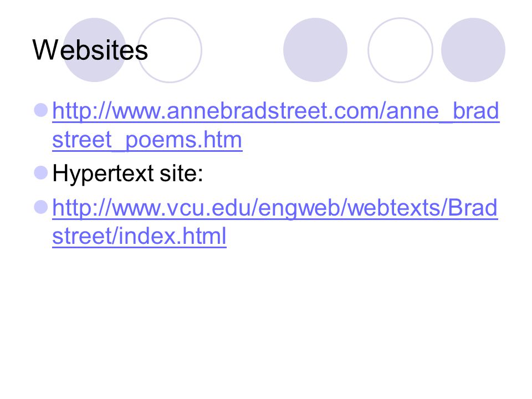Select the outlined circle between right filled circles

pos(400,50)
